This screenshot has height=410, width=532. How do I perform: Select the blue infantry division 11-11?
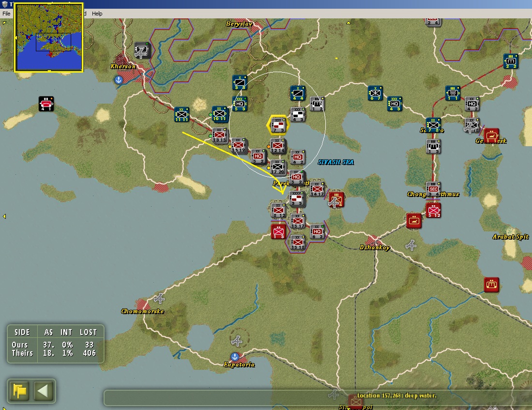coord(182,115)
